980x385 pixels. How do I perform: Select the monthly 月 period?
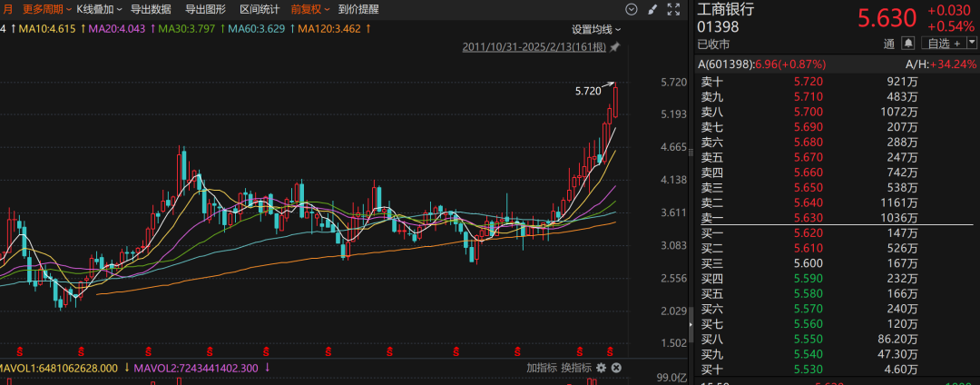(x=6, y=9)
